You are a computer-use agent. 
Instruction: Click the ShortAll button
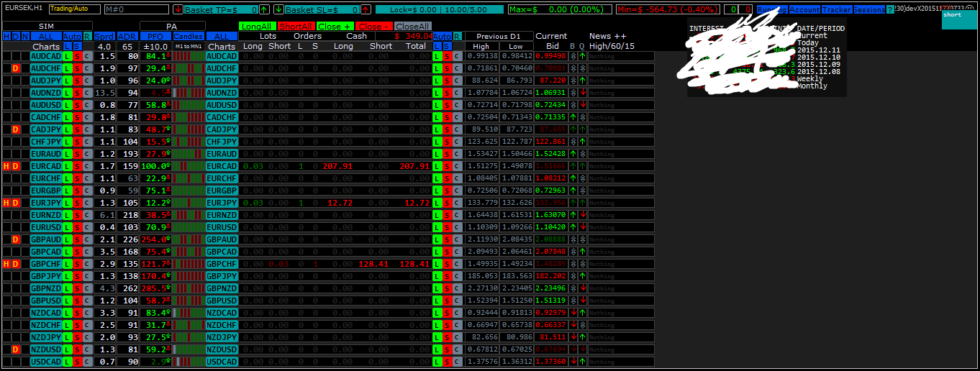(295, 26)
